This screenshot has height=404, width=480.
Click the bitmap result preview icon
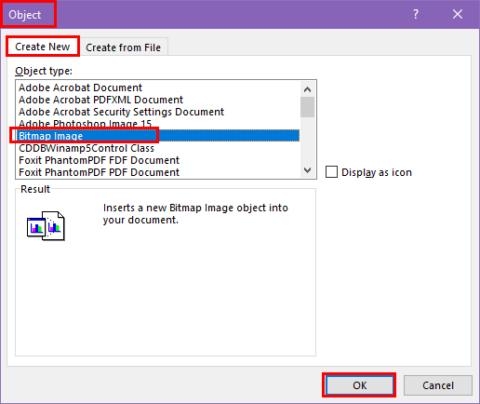(46, 226)
